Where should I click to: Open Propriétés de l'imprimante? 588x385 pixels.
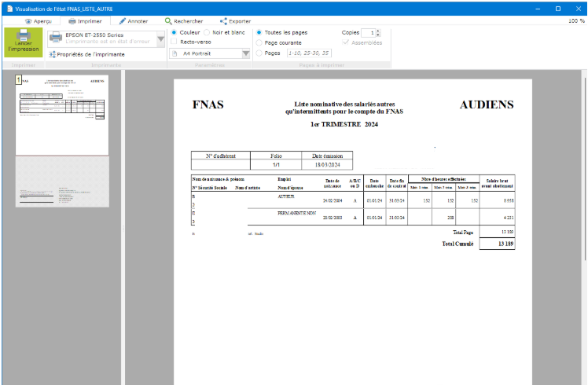[x=86, y=54]
